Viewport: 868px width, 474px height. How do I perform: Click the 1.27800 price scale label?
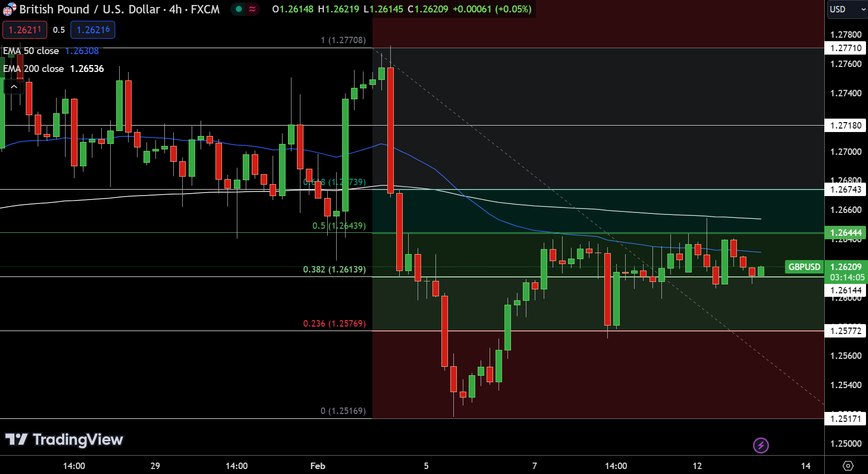(846, 34)
